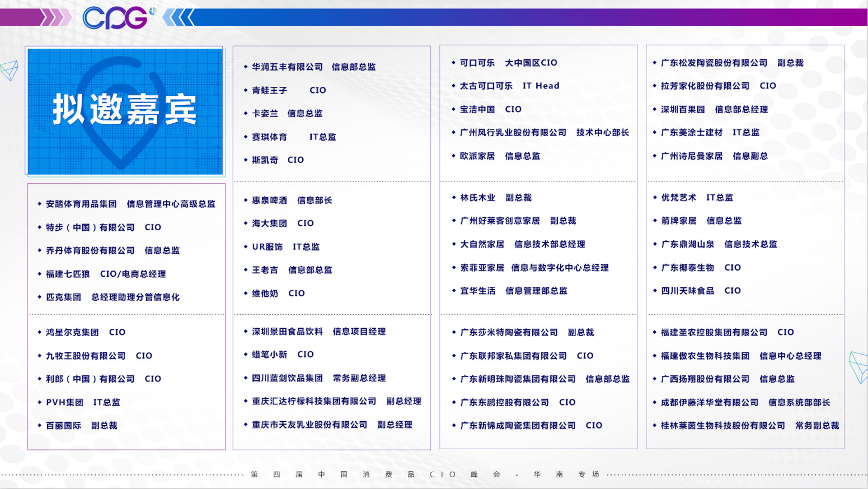868x489 pixels.
Task: Select 广东新锦成陶瓷集团有限公司 CIO entry
Action: tap(531, 426)
